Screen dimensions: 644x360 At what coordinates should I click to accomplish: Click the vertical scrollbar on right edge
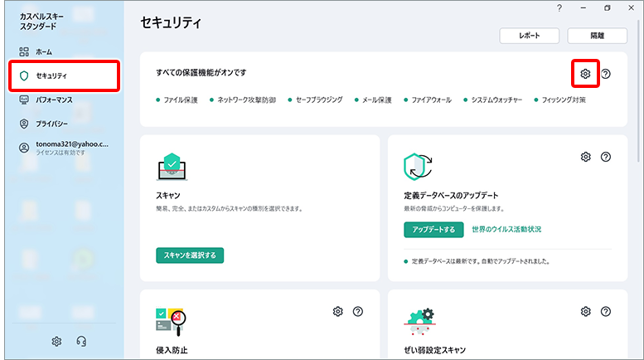pyautogui.click(x=639, y=89)
